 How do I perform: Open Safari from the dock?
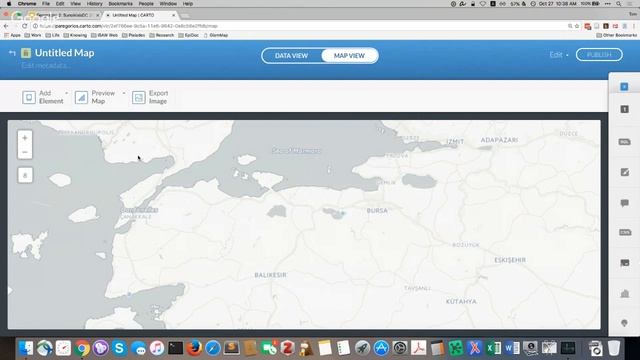pos(213,348)
